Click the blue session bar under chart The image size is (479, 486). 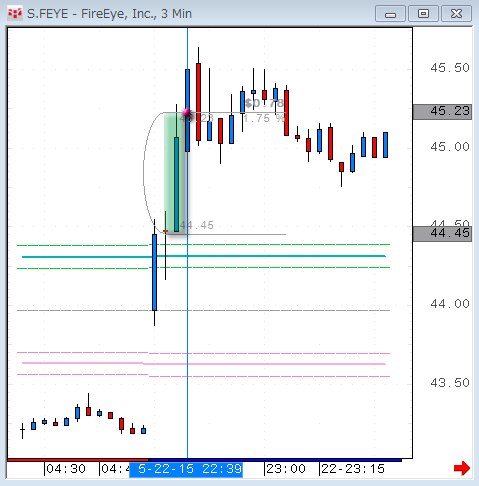[x=275, y=460]
